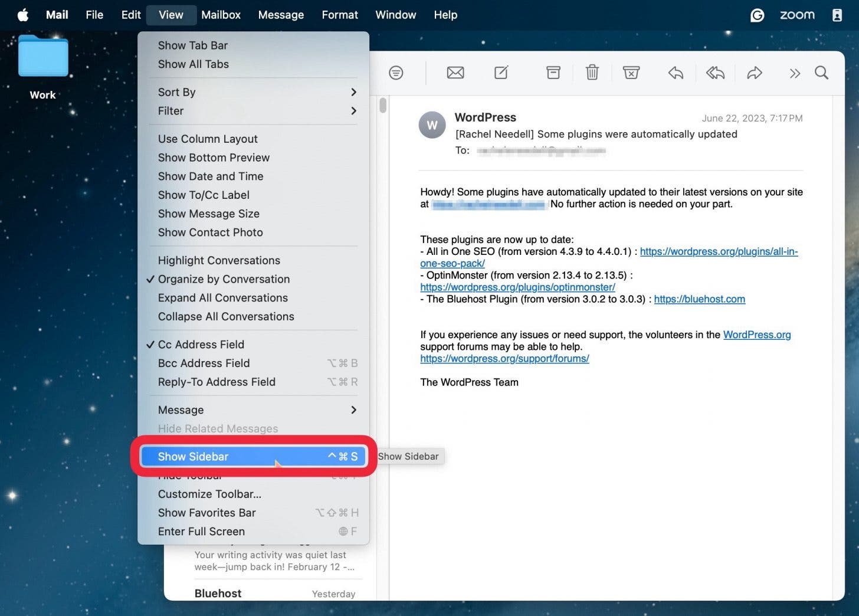Open the Mailbox menu
This screenshot has width=859, height=616.
221,15
